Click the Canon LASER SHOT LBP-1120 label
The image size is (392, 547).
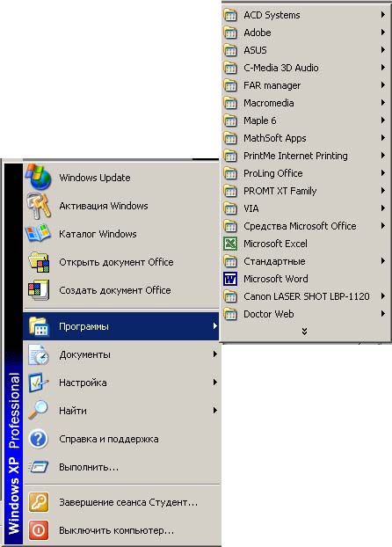tap(307, 296)
